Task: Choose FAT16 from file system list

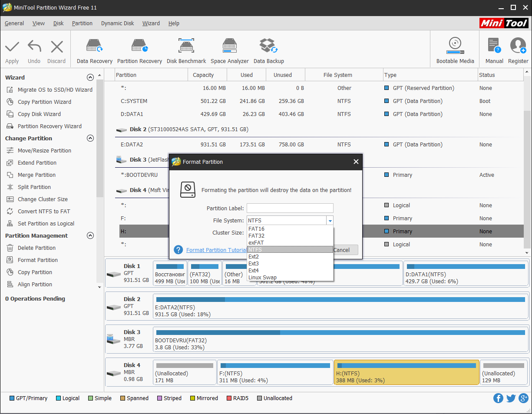Action: click(290, 229)
